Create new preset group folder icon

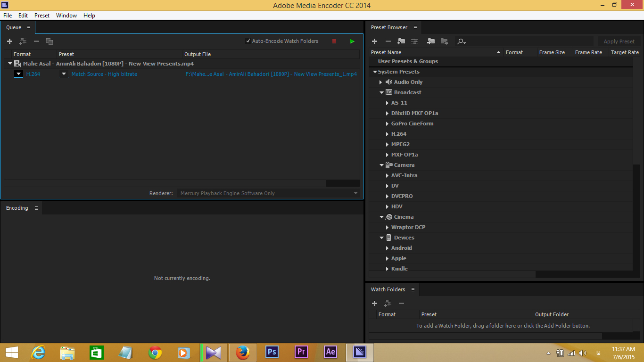401,41
